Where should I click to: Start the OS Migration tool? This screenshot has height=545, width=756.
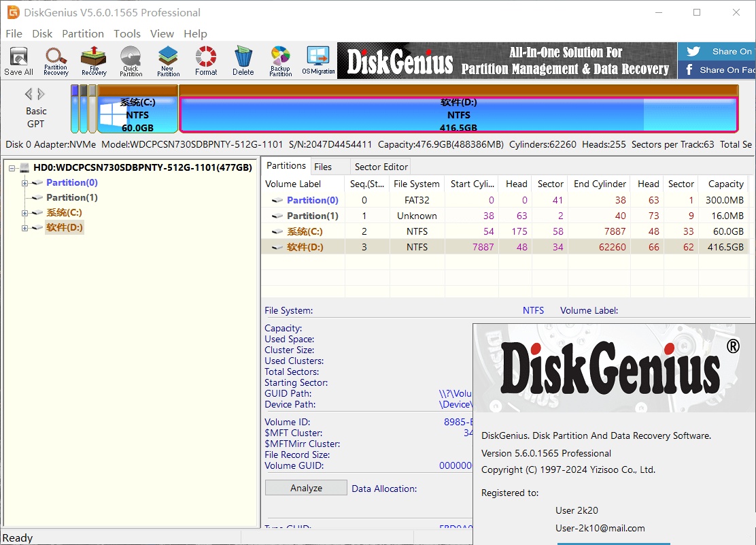[318, 61]
